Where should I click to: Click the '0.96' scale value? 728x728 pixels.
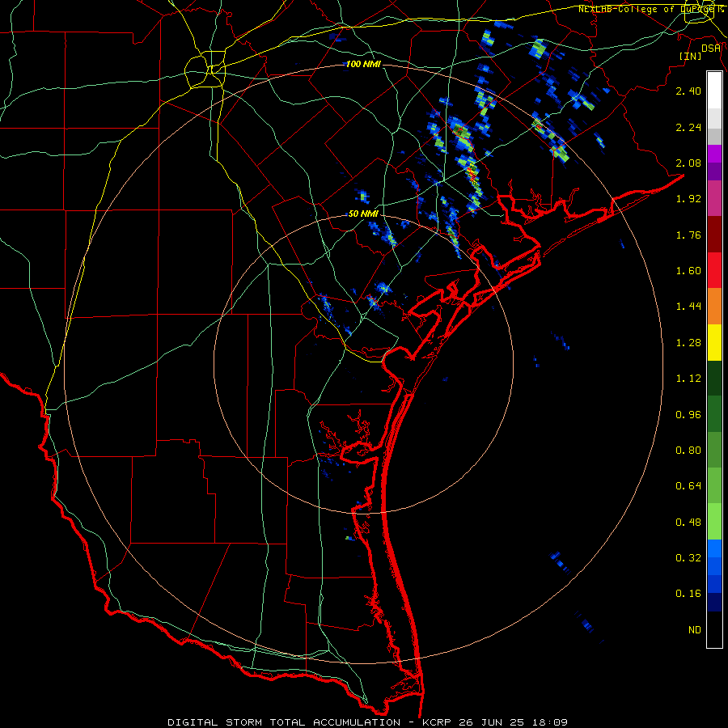688,415
